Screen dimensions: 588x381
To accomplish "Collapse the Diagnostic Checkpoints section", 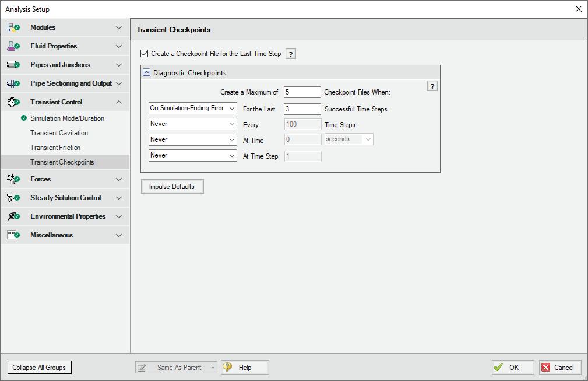I will 147,72.
